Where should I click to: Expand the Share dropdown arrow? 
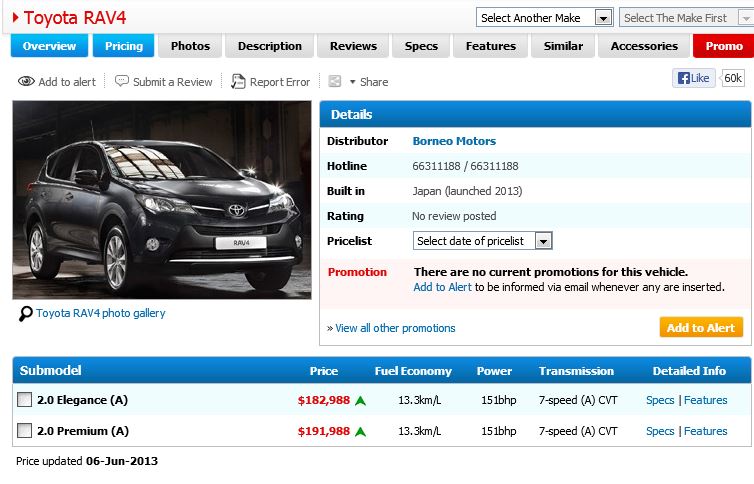coord(352,82)
